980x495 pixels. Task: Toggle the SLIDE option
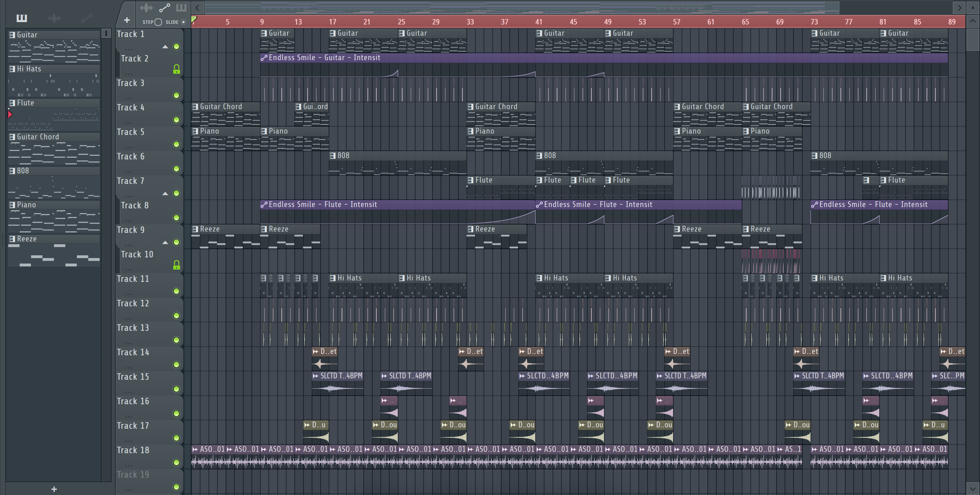pyautogui.click(x=183, y=22)
